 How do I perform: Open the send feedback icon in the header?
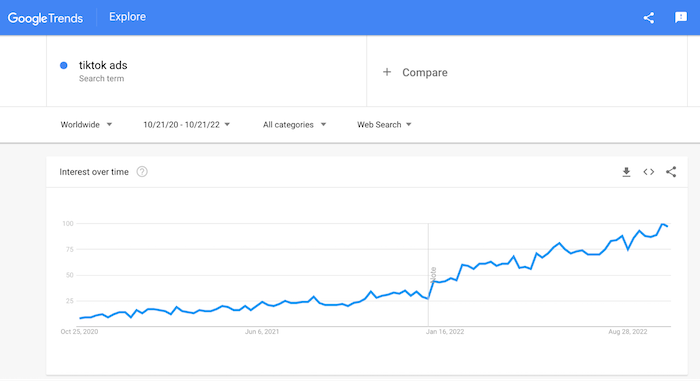click(x=681, y=17)
